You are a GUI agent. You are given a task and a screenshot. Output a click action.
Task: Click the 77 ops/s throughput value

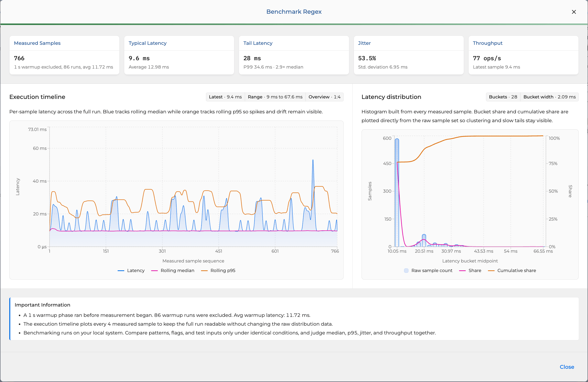coord(487,58)
